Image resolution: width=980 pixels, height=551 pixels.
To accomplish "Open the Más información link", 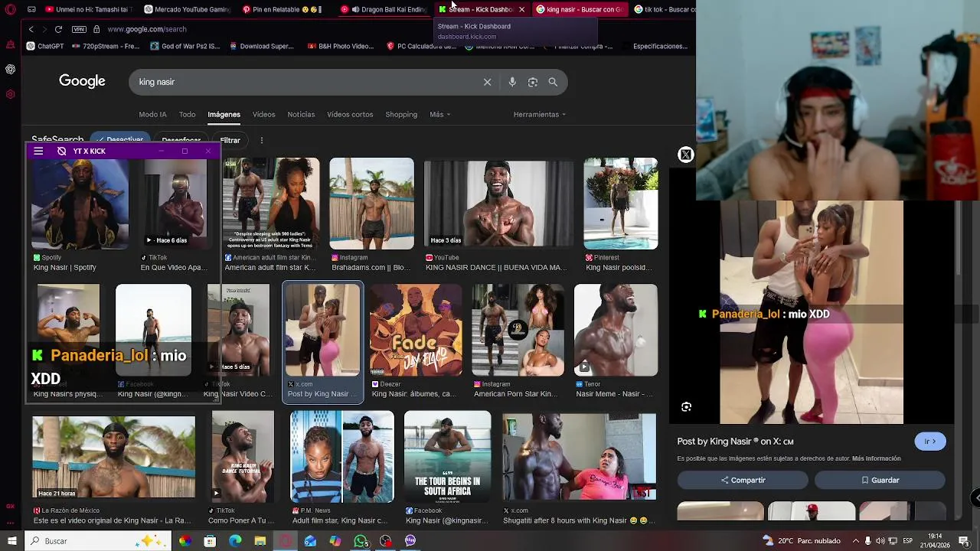I will click(x=877, y=458).
